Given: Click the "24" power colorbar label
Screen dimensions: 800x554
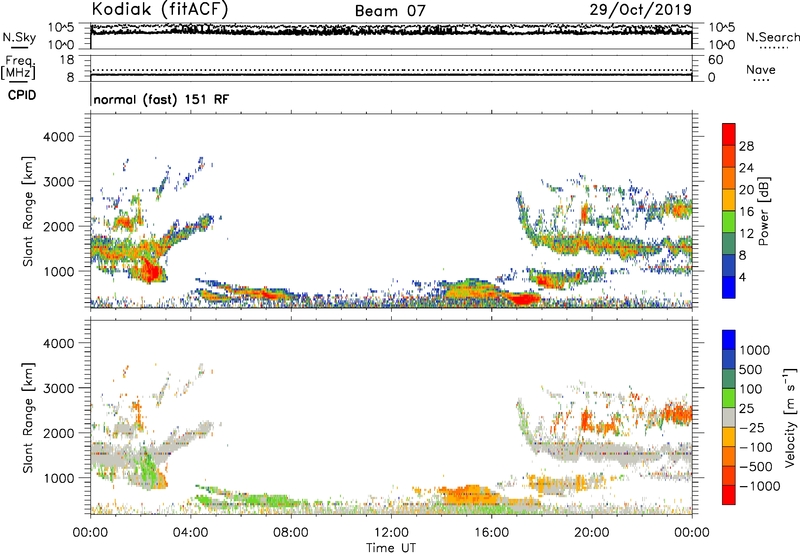Looking at the screenshot, I should tap(746, 168).
